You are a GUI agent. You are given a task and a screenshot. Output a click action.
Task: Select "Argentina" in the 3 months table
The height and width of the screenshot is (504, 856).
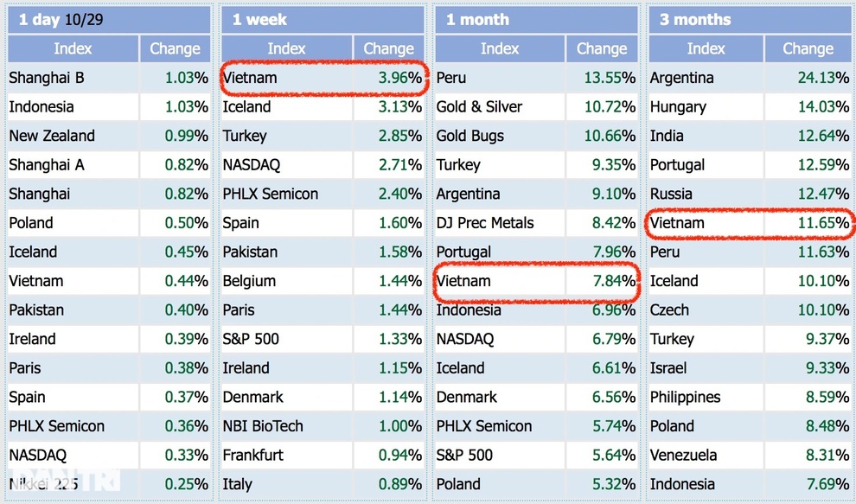(x=682, y=78)
